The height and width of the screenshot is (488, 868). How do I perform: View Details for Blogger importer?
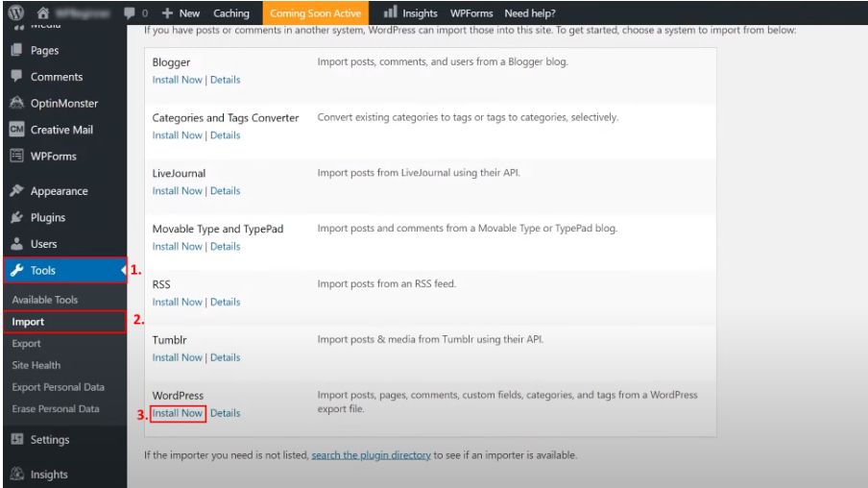click(x=226, y=80)
